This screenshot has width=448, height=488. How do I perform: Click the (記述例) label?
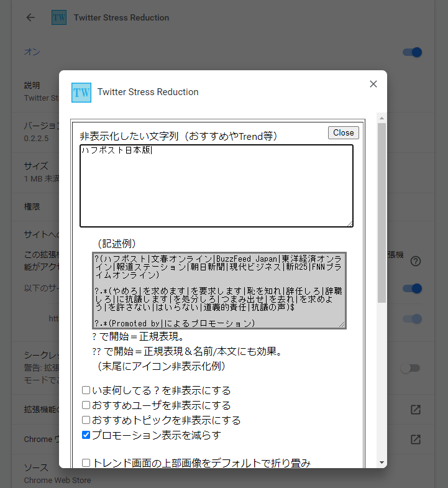117,243
